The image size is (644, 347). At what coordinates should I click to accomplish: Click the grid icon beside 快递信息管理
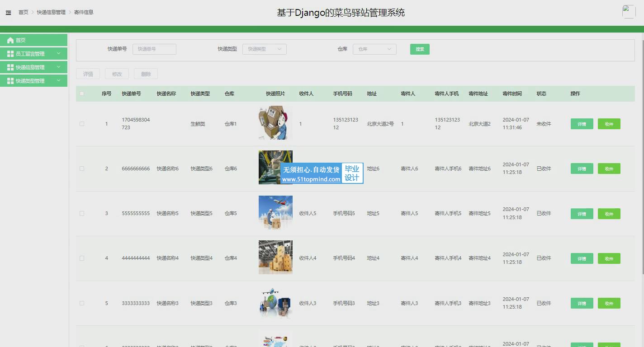(10, 67)
